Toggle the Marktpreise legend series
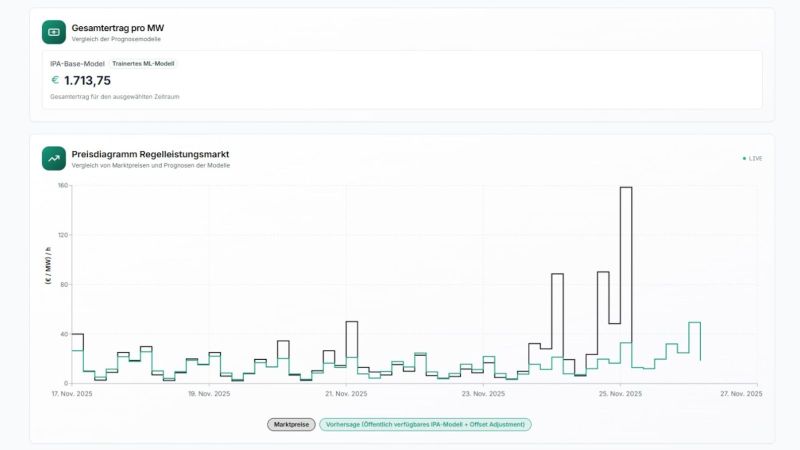800x450 pixels. coord(291,424)
